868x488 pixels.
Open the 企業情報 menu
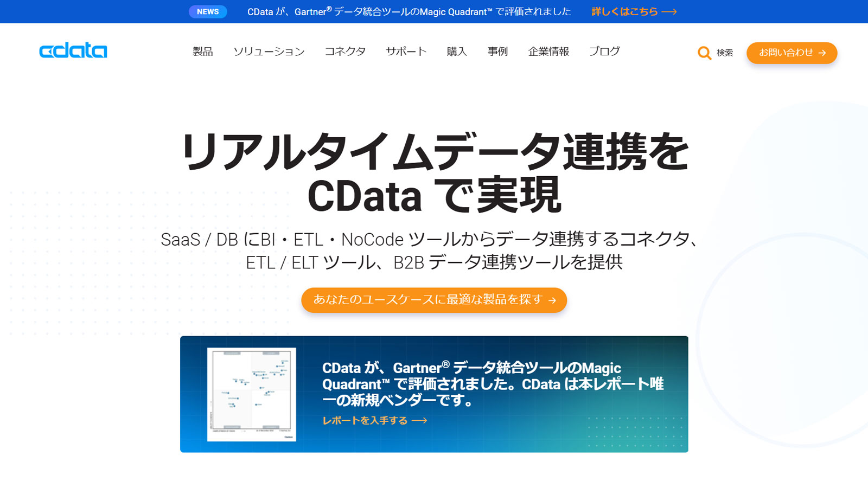(x=548, y=52)
